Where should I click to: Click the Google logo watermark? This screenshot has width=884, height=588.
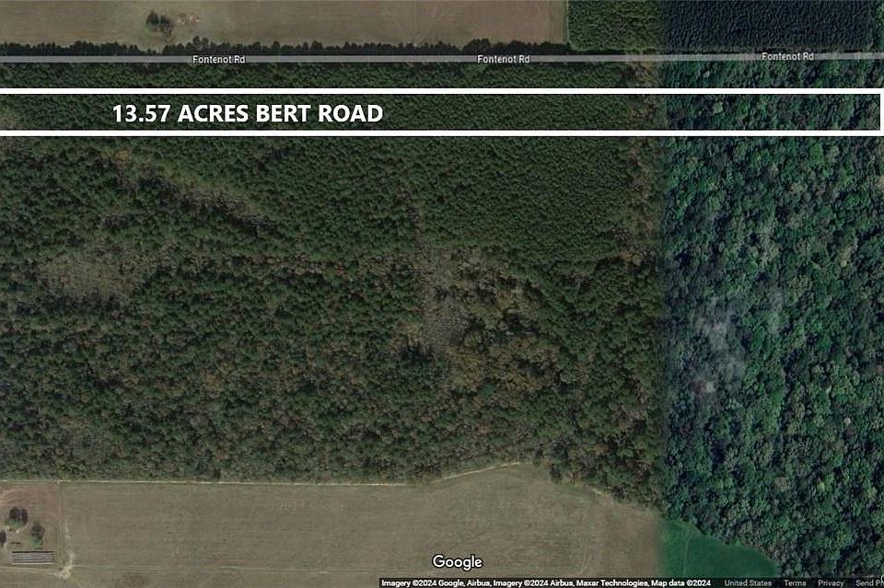coord(458,561)
